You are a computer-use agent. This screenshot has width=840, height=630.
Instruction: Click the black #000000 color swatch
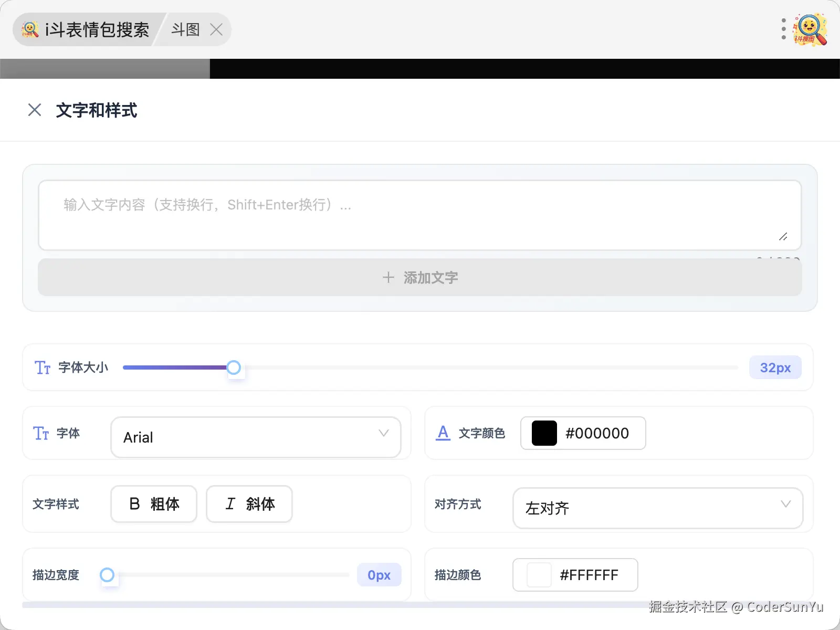[543, 433]
